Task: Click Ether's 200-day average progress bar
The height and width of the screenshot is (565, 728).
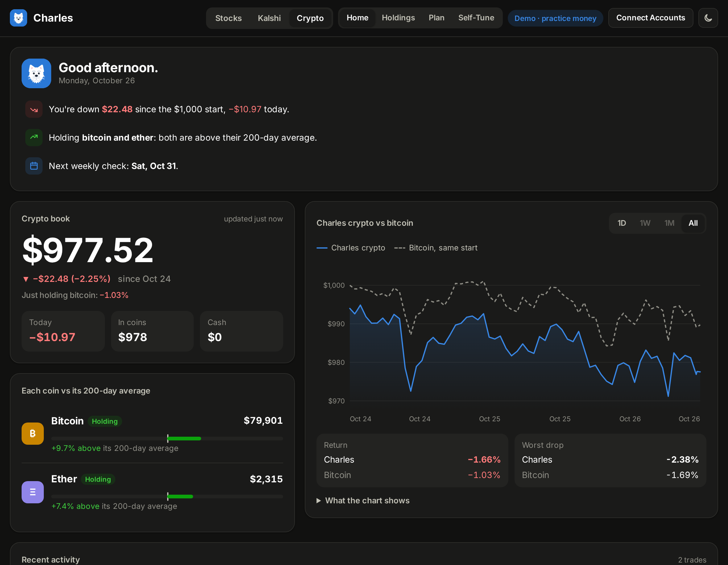Action: [x=167, y=496]
